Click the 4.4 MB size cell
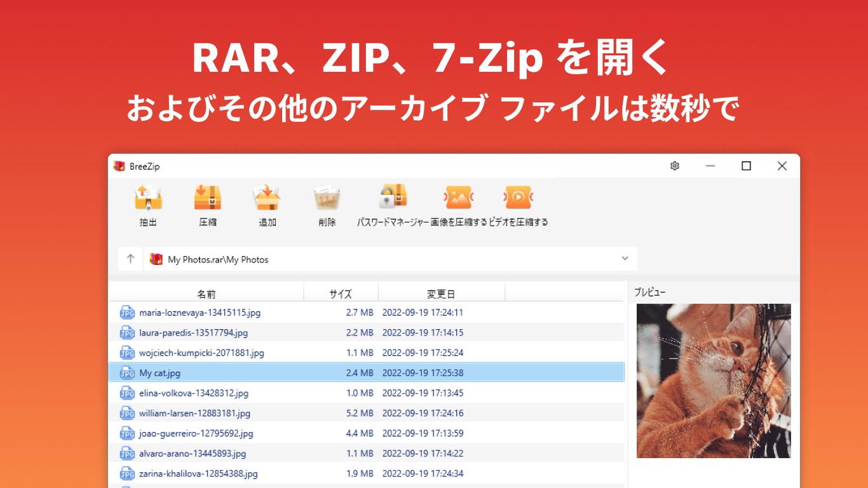Viewport: 868px width, 488px height. coord(360,433)
